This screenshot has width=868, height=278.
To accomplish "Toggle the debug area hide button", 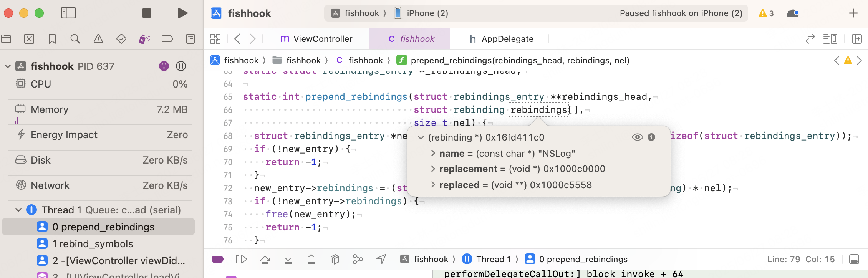I will [x=854, y=260].
